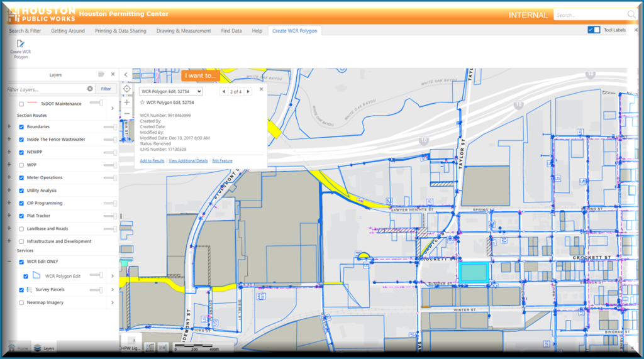Toggle the Tool Labels switch

tap(594, 30)
